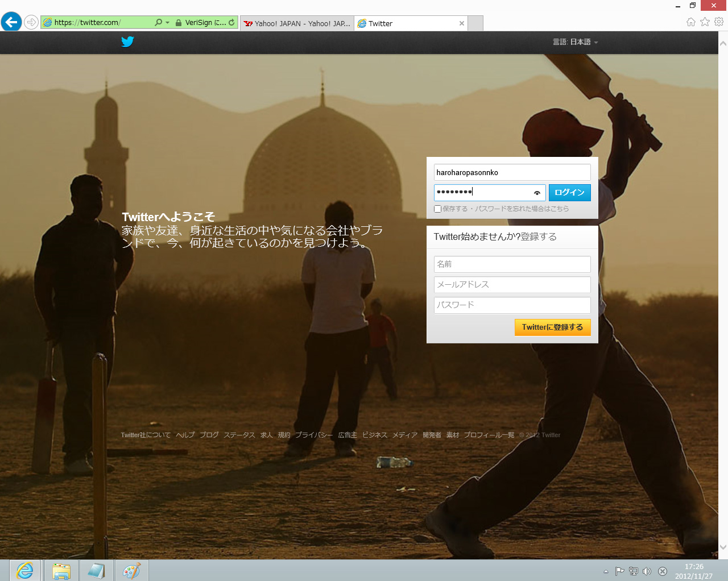728x581 pixels.
Task: Open File Explorer from the taskbar
Action: [61, 570]
